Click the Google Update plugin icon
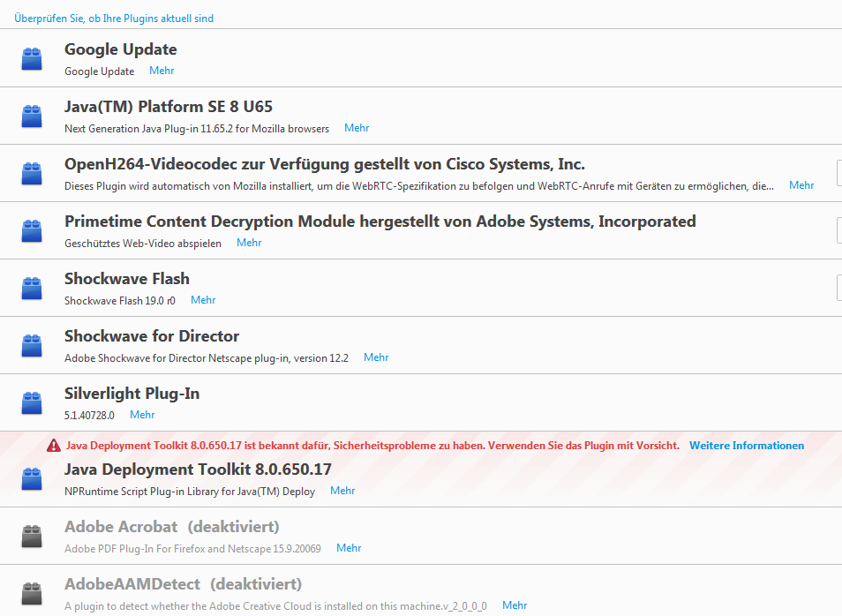 click(32, 59)
